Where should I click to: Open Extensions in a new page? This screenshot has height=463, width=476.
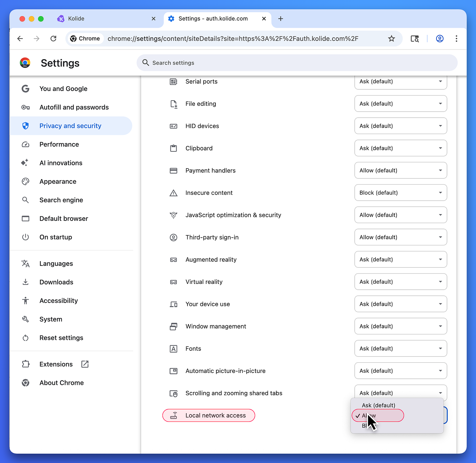85,364
